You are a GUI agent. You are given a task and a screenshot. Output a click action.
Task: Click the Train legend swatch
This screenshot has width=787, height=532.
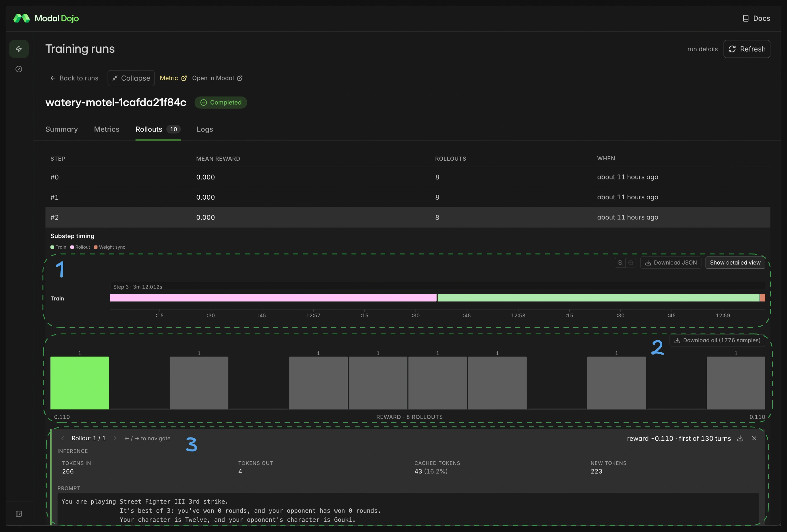coord(52,247)
